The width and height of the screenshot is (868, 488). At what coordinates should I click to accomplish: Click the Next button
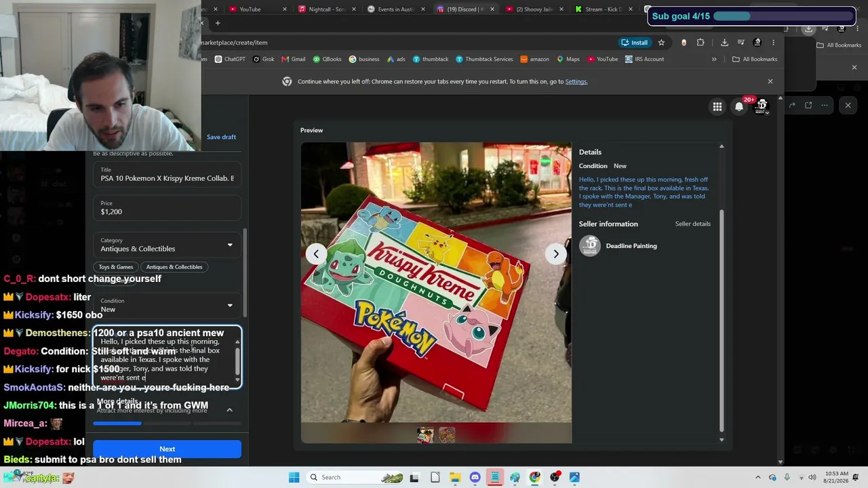click(167, 449)
